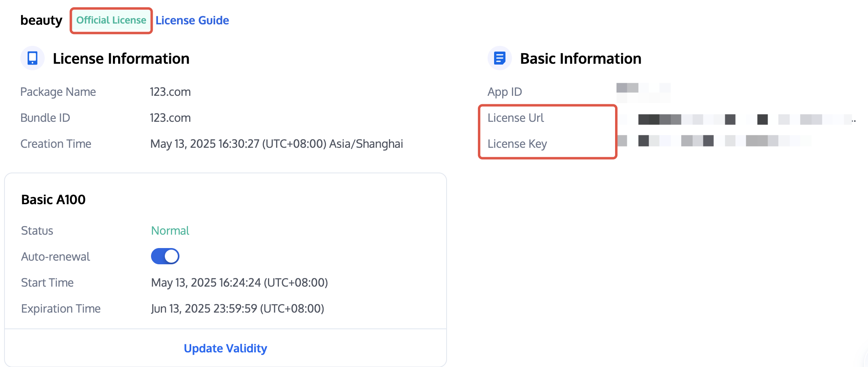Click the License Url label
Image resolution: width=868 pixels, height=367 pixels.
point(516,118)
